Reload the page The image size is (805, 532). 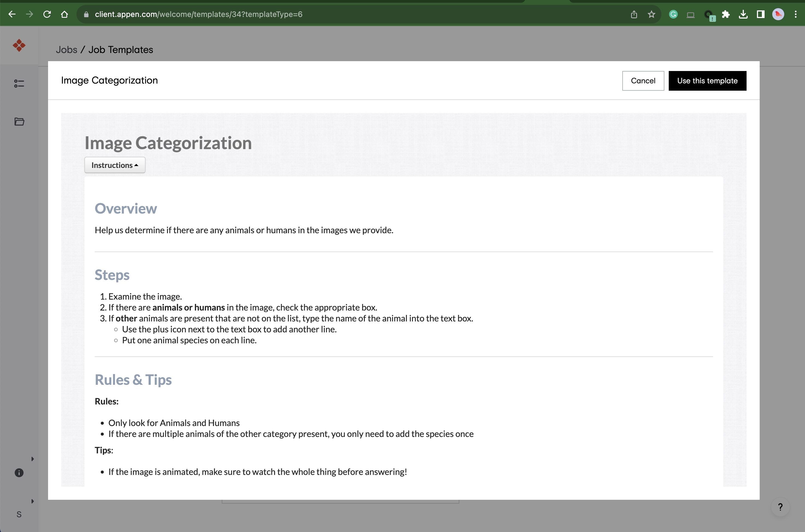click(x=47, y=14)
